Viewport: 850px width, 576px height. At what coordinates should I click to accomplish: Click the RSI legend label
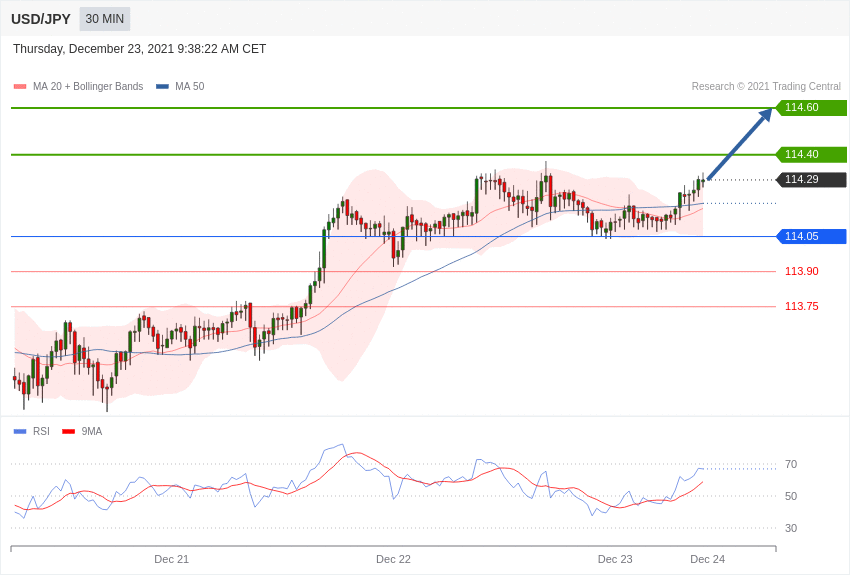point(41,431)
